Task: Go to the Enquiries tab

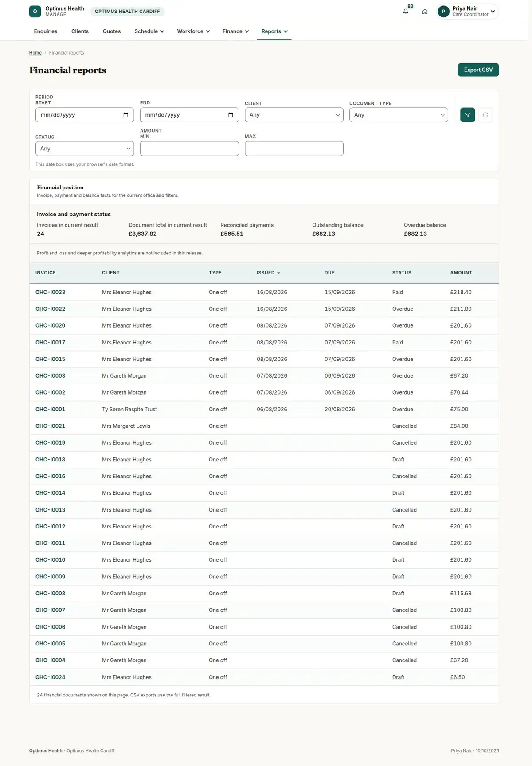Action: 46,31
